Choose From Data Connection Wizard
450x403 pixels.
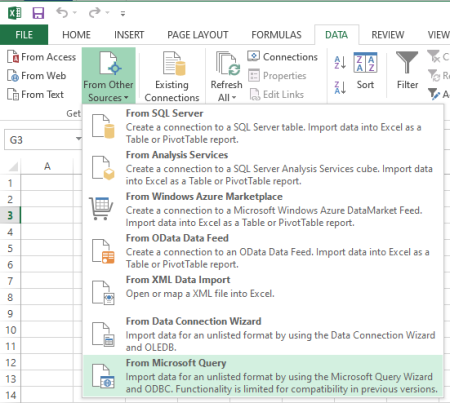263,334
